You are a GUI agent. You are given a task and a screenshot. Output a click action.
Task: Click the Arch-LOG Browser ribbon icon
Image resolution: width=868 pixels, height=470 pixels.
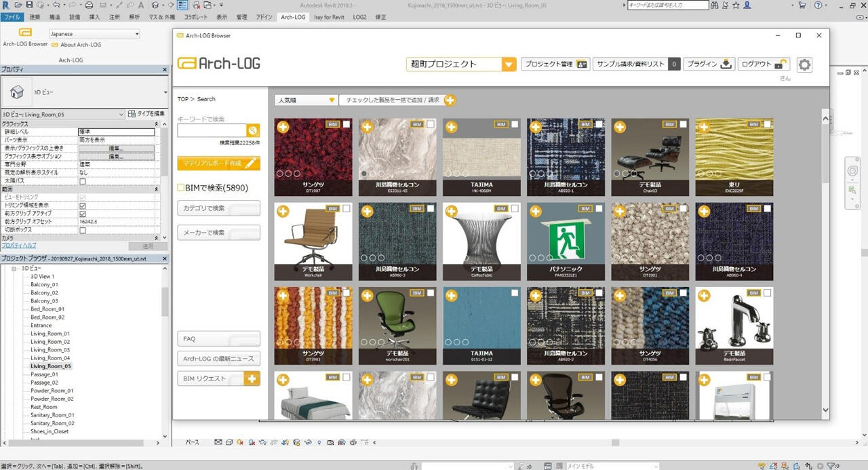coord(25,34)
